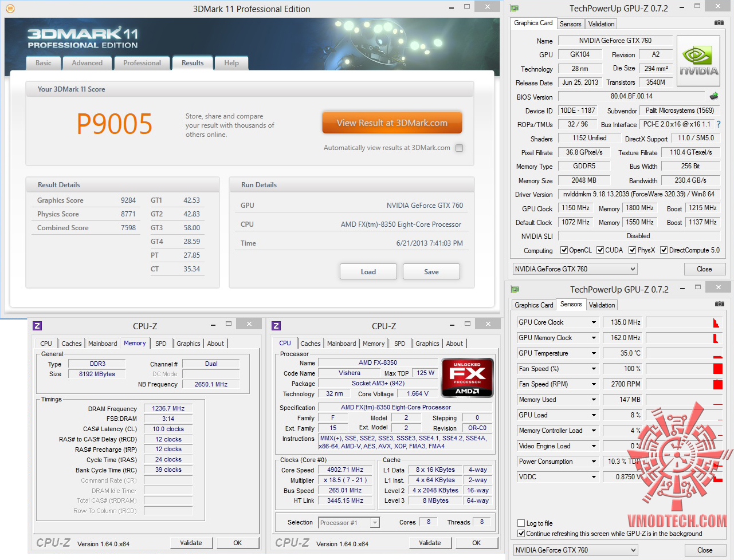Toggle the PhysX checkbox in GPU-Z

[x=633, y=250]
